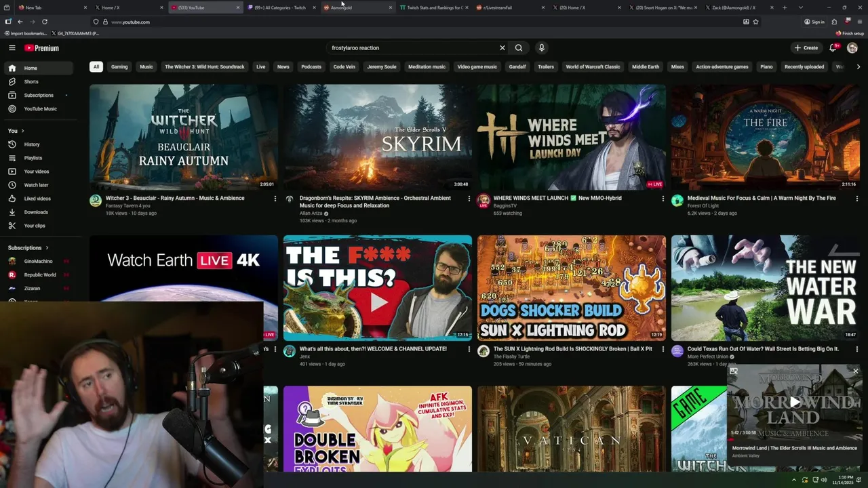The image size is (868, 488).
Task: Open the Allan Ariza channel link
Action: (311, 213)
